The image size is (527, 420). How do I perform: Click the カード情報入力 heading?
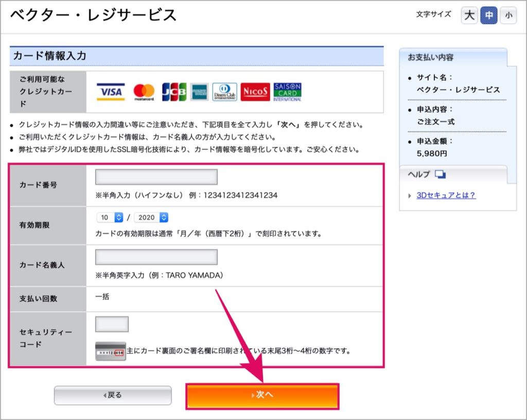(x=50, y=56)
